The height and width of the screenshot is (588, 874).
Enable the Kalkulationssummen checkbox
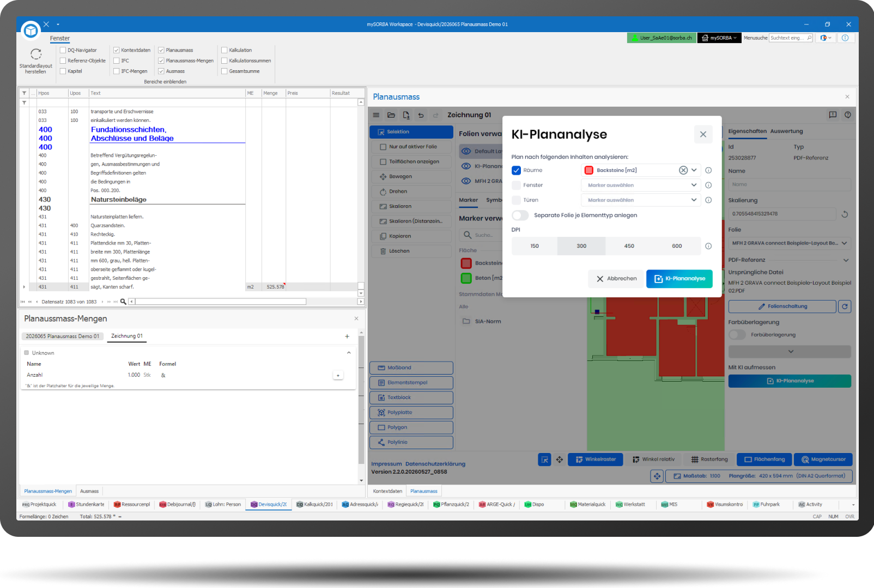point(224,60)
